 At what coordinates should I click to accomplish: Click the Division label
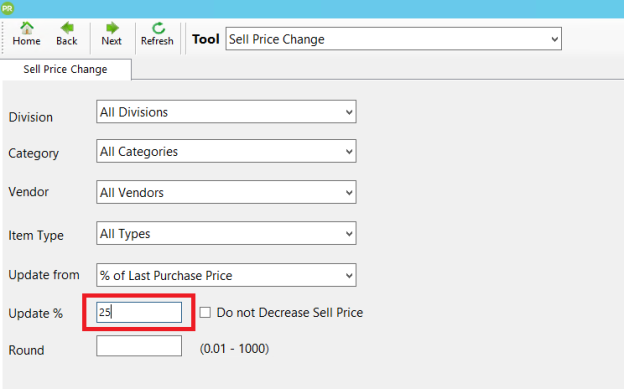(31, 117)
